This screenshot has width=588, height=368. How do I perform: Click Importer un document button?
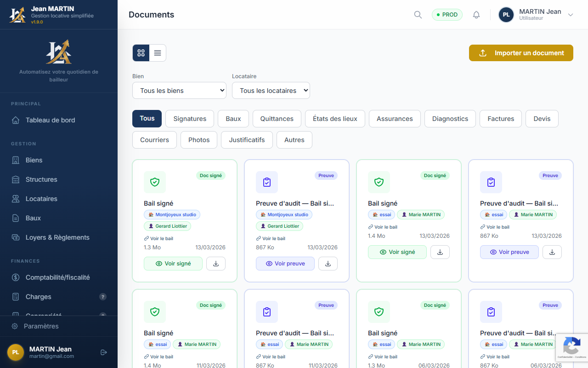click(x=521, y=53)
